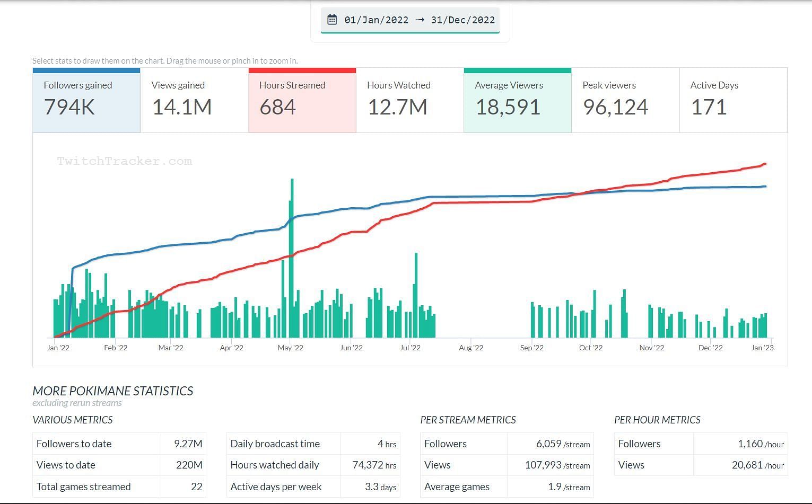The height and width of the screenshot is (504, 812).
Task: Select the 'Daily broadcast time' label
Action: pos(275,444)
